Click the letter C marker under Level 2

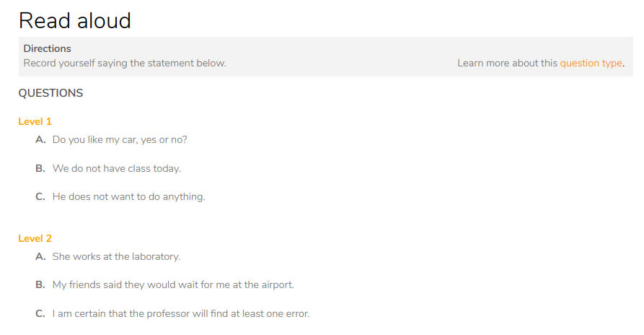tap(40, 313)
